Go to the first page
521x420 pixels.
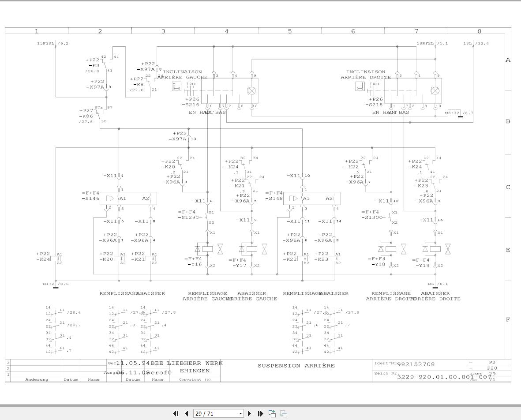[x=176, y=413]
